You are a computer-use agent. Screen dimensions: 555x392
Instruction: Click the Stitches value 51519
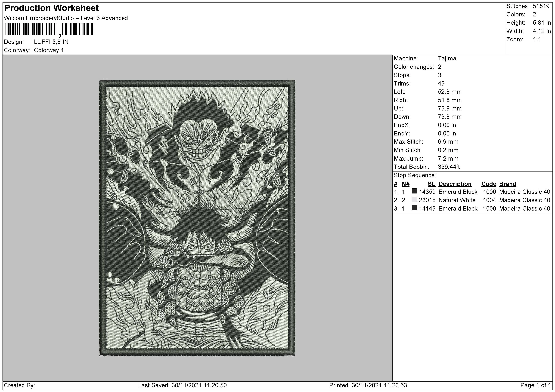coord(541,6)
